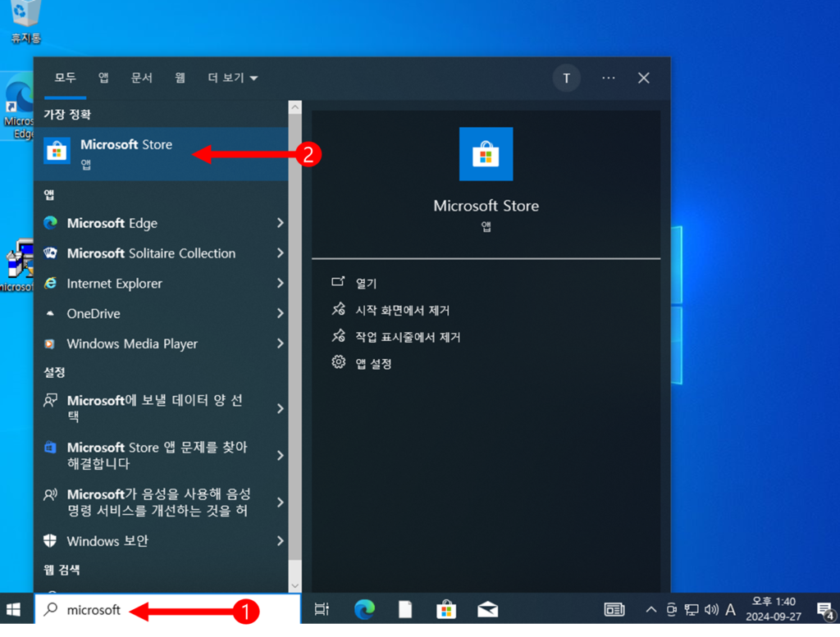
Task: Open notification center icon
Action: click(x=825, y=610)
